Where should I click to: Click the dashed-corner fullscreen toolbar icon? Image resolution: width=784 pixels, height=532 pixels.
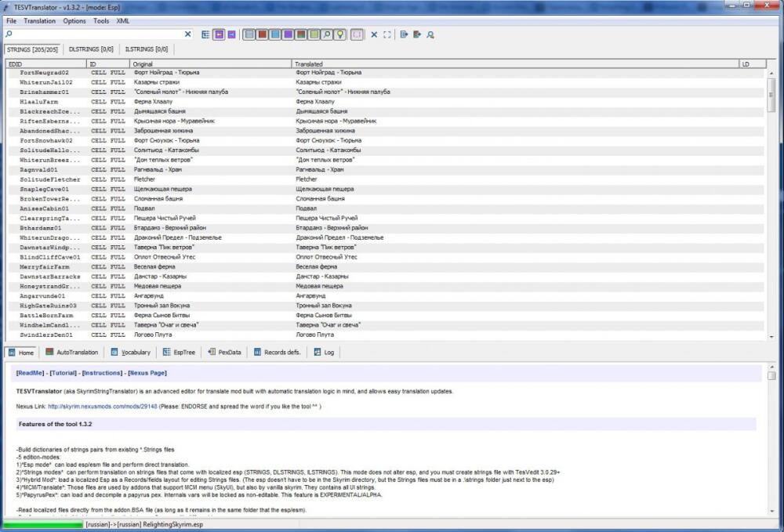pyautogui.click(x=387, y=34)
